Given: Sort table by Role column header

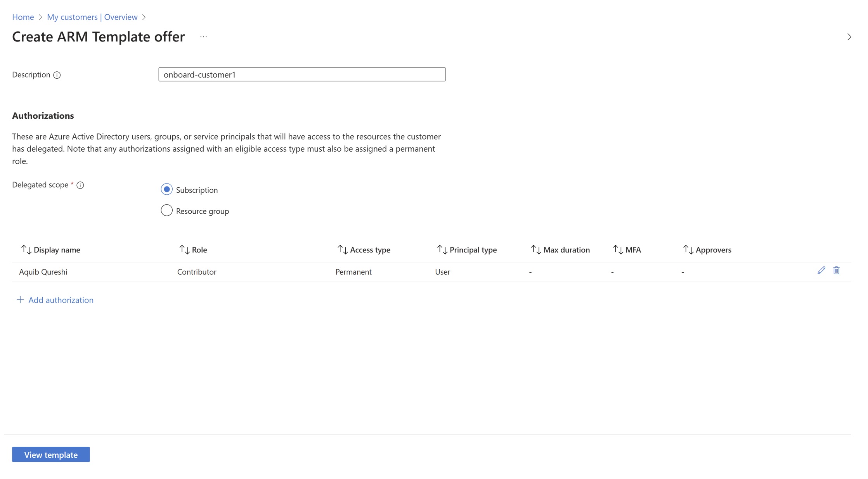Looking at the screenshot, I should pos(199,249).
